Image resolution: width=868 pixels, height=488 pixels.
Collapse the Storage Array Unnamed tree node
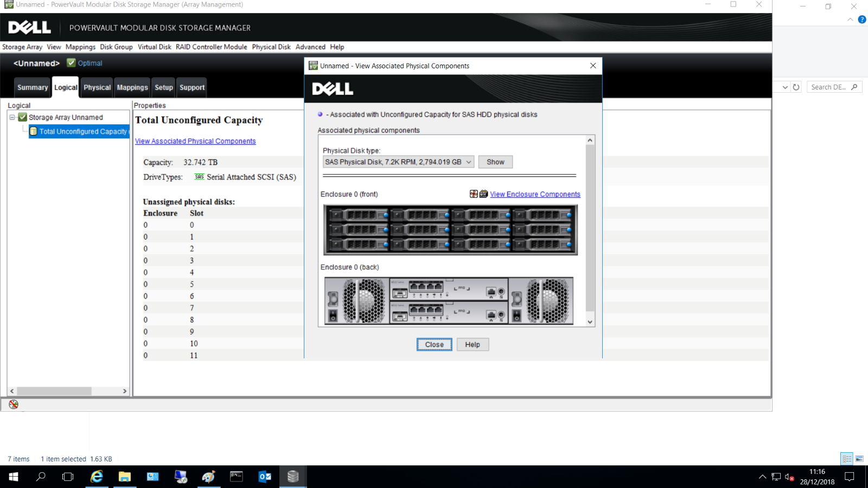tap(12, 117)
